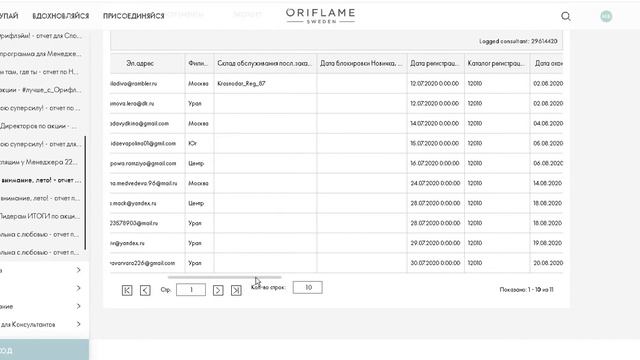Open the bold 'внимание, лето! - отчет' report

click(x=41, y=180)
